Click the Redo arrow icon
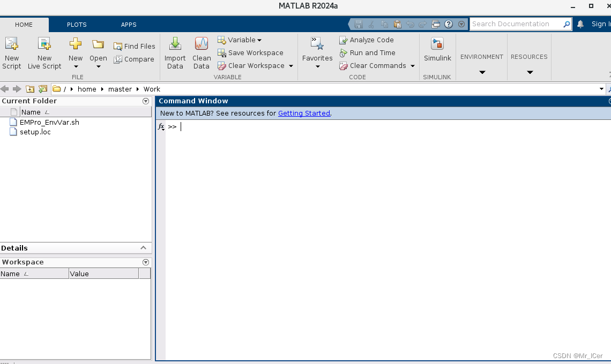611x364 pixels. (423, 24)
